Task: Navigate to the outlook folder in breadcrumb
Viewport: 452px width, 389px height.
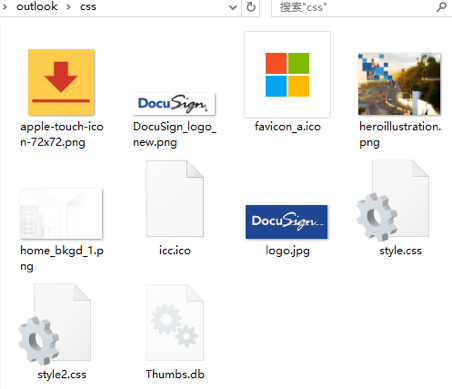Action: pyautogui.click(x=37, y=6)
